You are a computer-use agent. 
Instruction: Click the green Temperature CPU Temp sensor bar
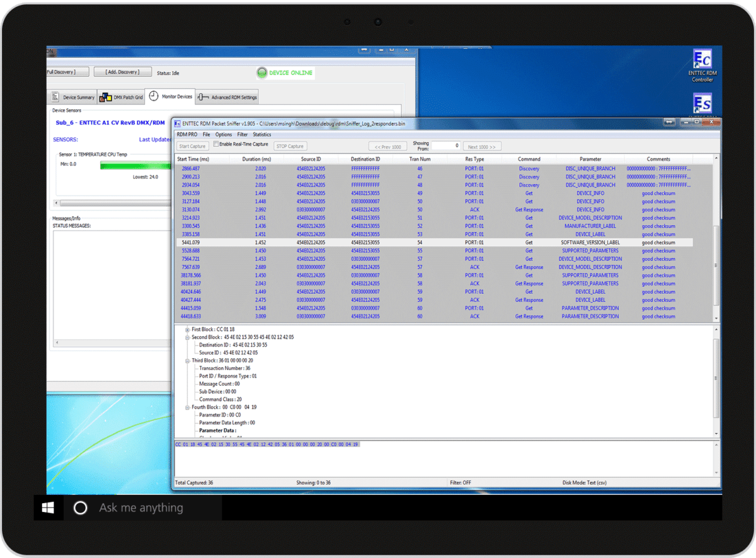(134, 165)
